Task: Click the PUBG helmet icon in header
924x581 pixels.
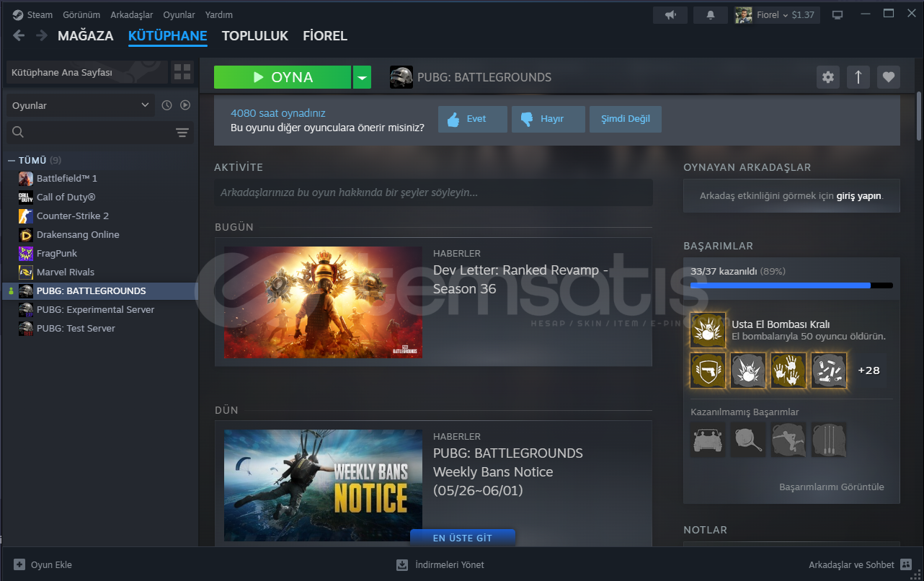Action: coord(401,77)
